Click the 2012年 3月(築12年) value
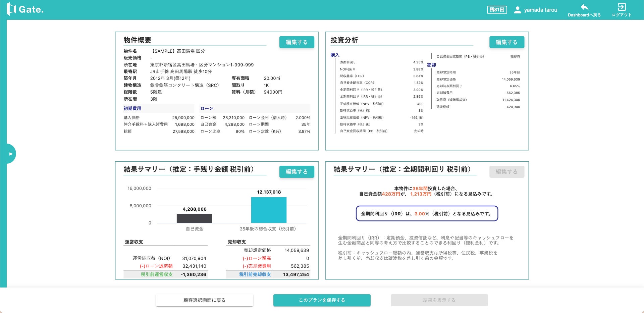 (170, 78)
